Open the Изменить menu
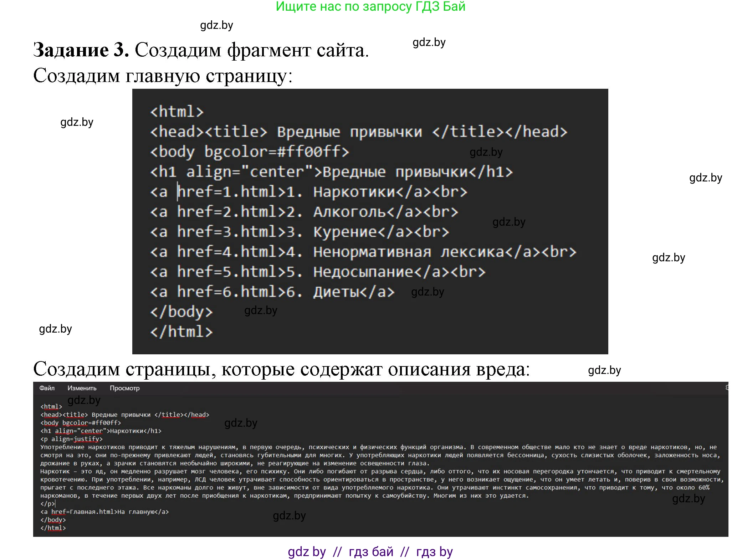Viewport: 742px width, 560px height. (82, 388)
